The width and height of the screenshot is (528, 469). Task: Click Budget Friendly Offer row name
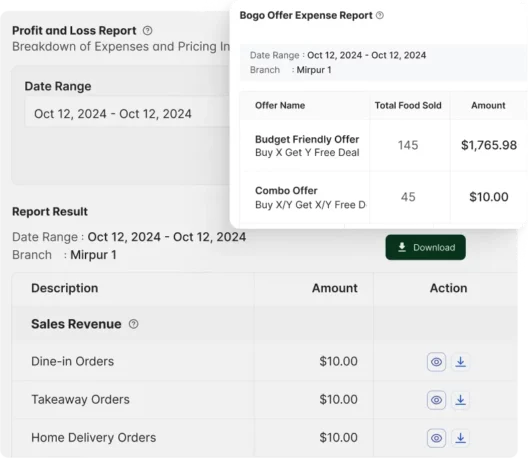tap(307, 139)
